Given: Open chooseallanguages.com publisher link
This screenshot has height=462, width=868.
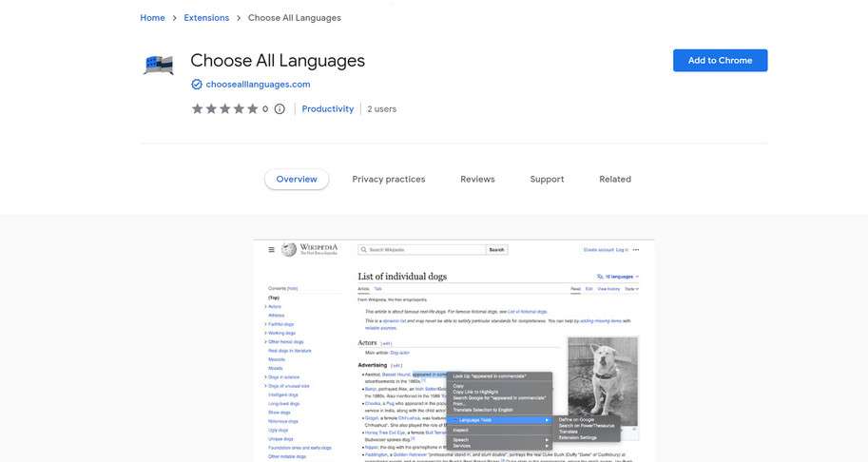Looking at the screenshot, I should pos(258,84).
